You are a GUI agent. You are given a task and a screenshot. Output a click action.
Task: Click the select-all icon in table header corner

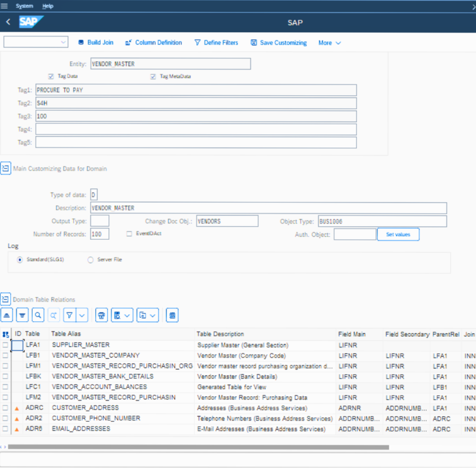[5, 334]
